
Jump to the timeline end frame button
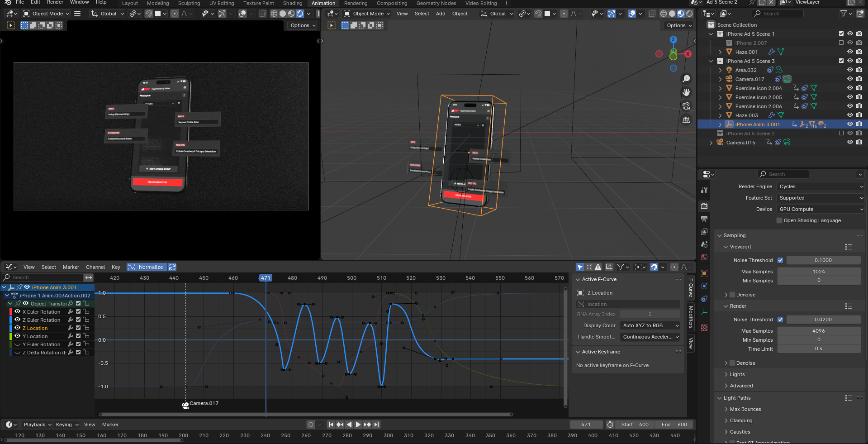[376, 425]
